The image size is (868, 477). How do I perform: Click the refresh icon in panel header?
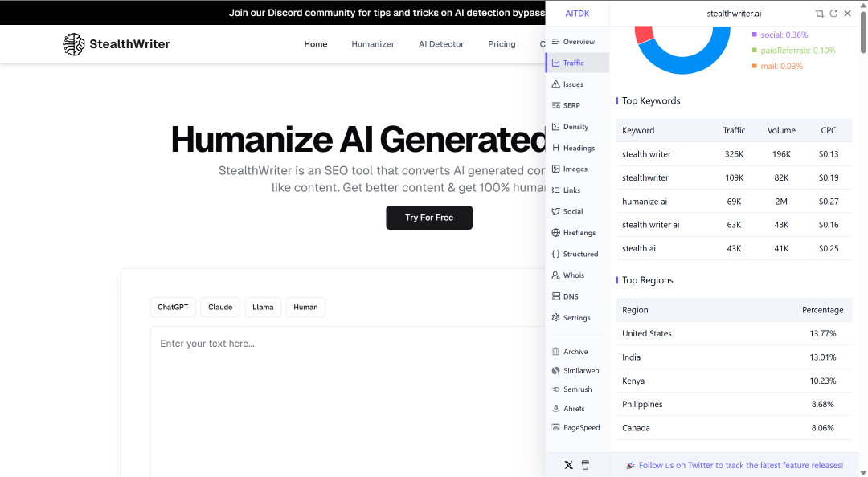click(833, 14)
